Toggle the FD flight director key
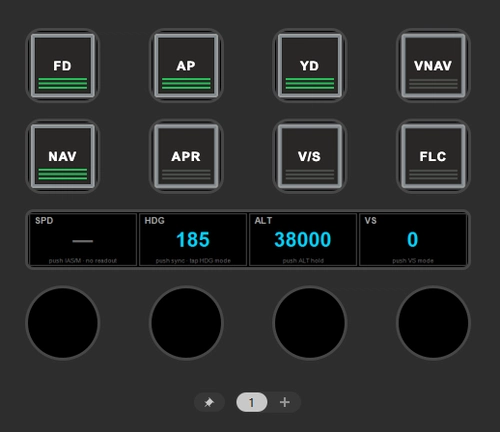Image resolution: width=500 pixels, height=432 pixels. (63, 66)
